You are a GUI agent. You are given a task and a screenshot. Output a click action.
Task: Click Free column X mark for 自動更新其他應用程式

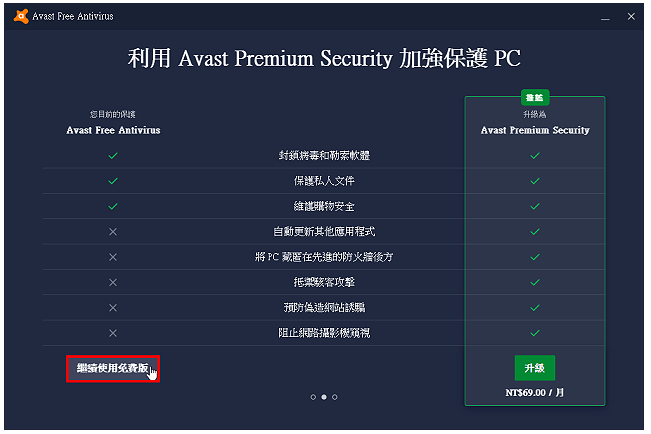pyautogui.click(x=113, y=232)
